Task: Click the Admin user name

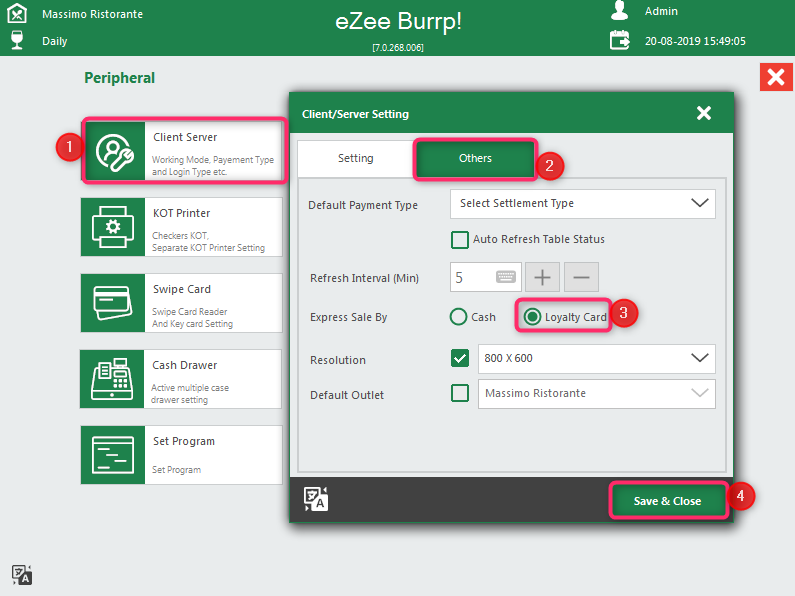Action: click(661, 11)
